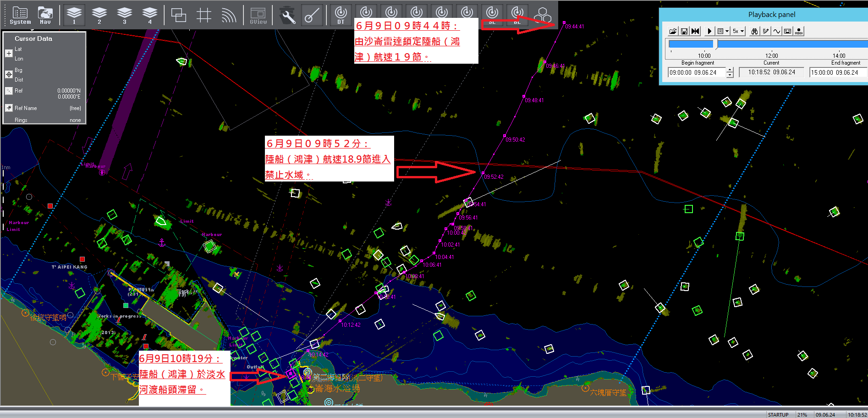Click the radar signal waves icon
The width and height of the screenshot is (868, 418).
click(x=229, y=16)
